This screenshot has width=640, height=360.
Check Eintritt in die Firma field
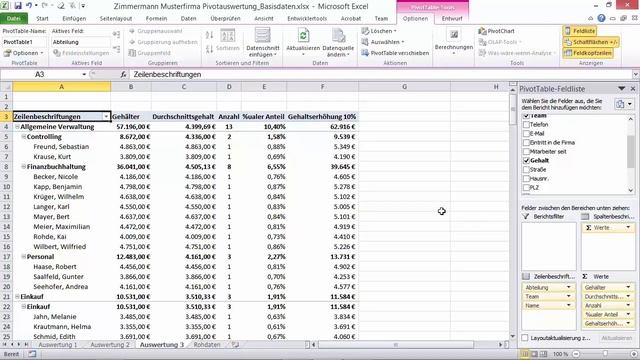[526, 142]
